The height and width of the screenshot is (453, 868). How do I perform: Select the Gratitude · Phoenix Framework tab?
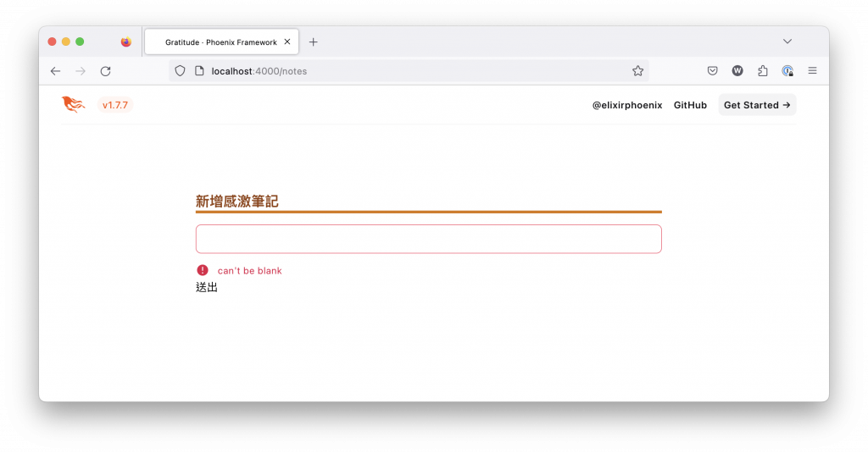pos(221,42)
